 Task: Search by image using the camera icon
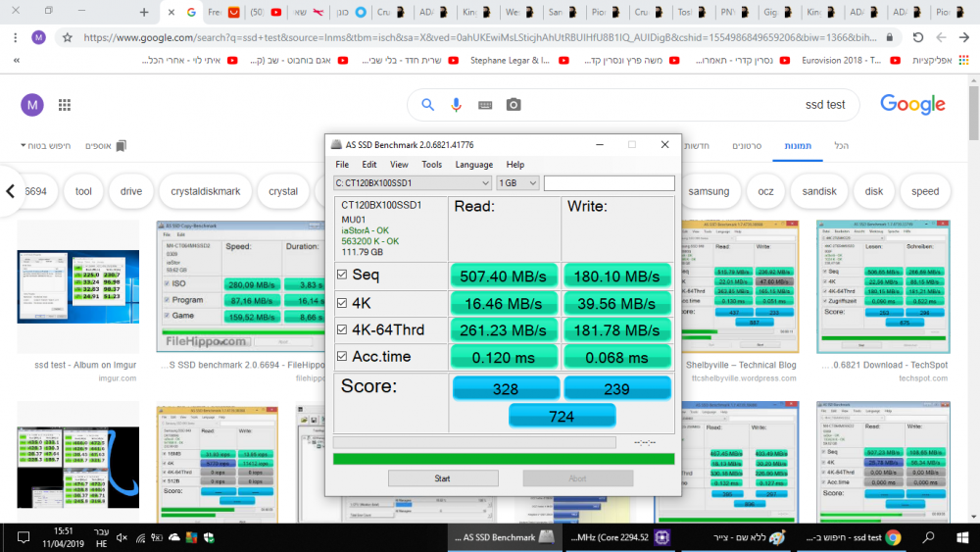514,104
